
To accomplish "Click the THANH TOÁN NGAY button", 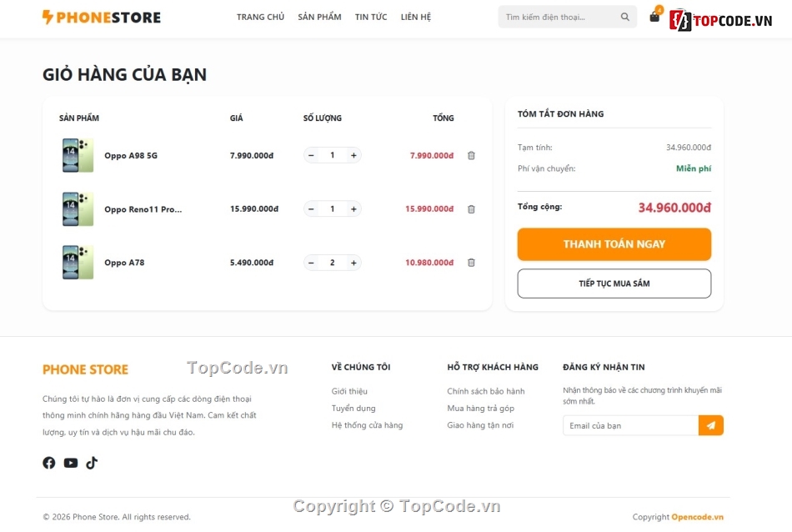I will [614, 243].
